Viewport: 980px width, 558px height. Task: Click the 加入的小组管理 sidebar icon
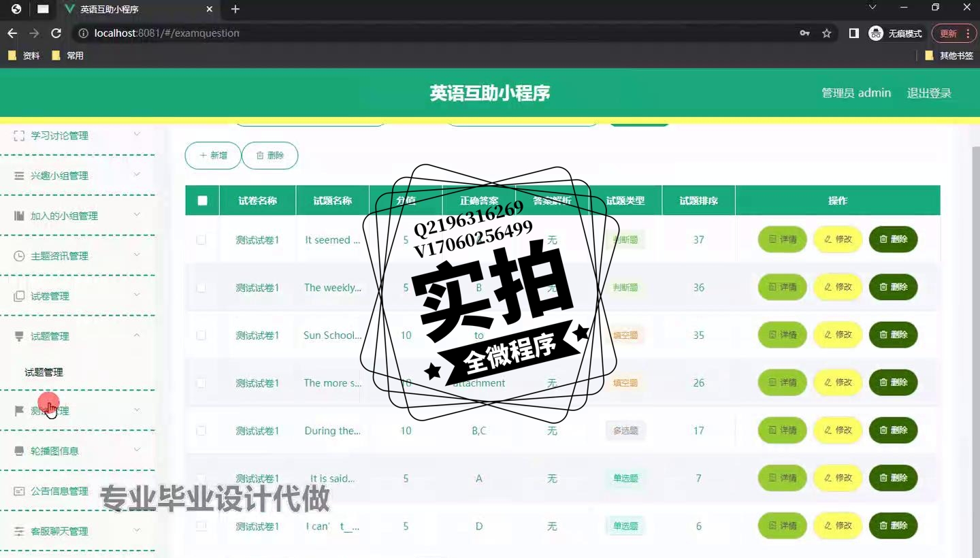tap(19, 216)
